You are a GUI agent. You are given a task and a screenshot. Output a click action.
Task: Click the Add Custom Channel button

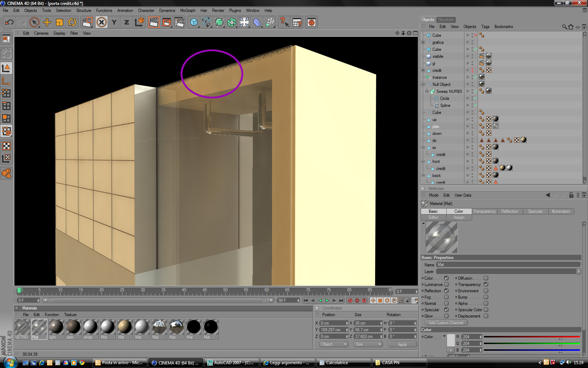(446, 323)
